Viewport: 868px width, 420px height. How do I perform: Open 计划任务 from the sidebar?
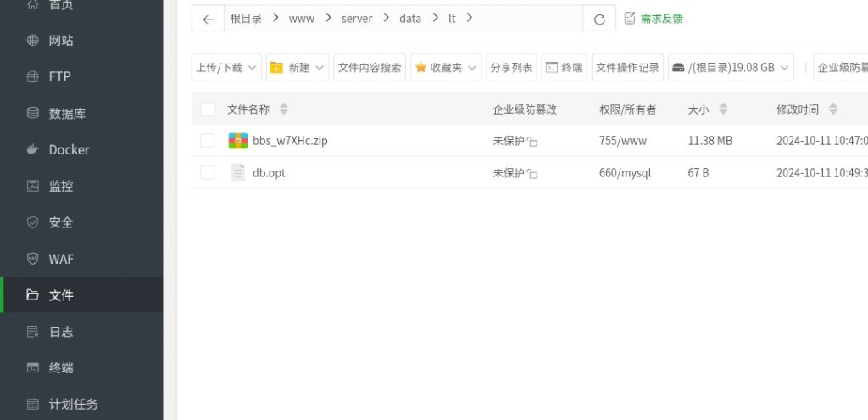tap(73, 404)
